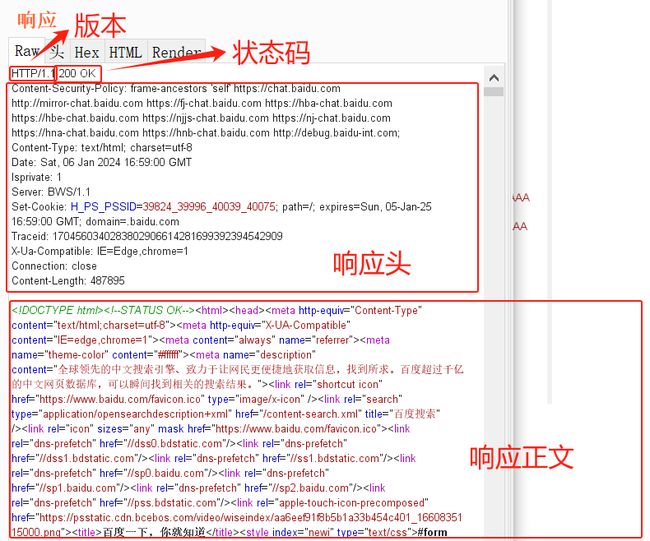The width and height of the screenshot is (650, 541).
Task: Click the /content-search.xml href value
Action: [311, 414]
